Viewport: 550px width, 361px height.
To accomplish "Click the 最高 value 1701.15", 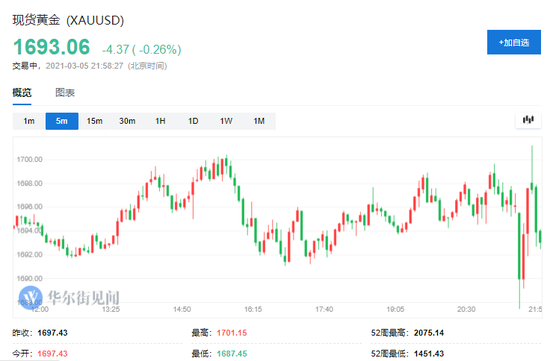I will pos(232,333).
